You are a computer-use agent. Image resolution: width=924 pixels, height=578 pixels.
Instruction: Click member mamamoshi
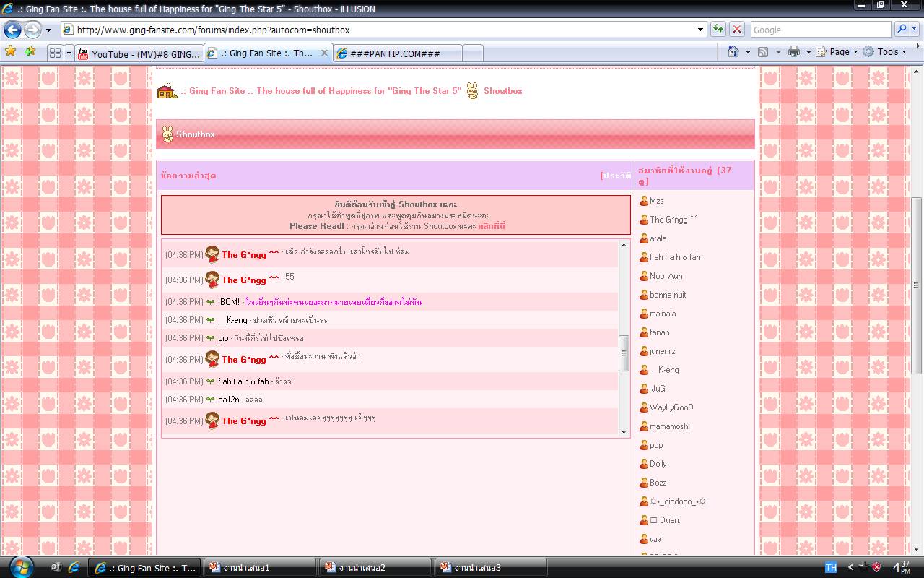tap(669, 426)
